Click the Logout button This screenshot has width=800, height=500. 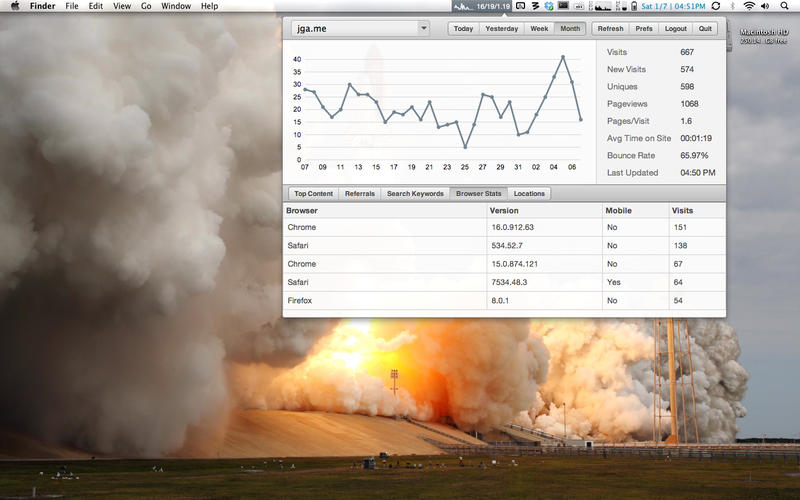click(676, 29)
